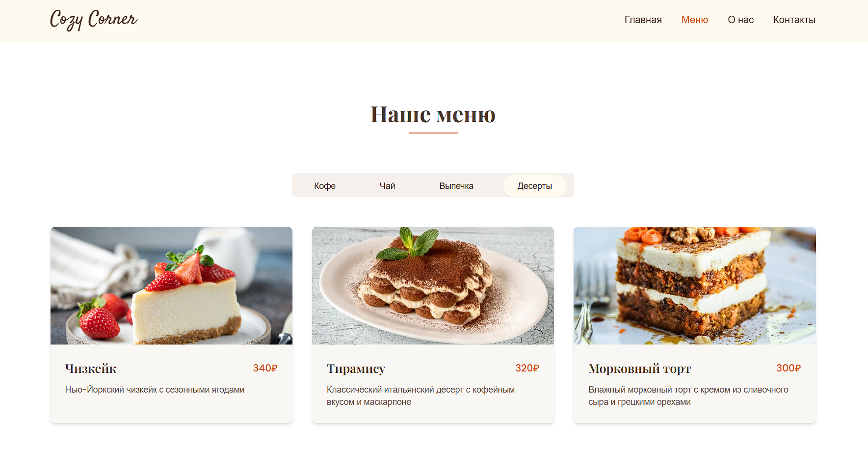Open the tiramisu dessert image
Viewport: 868px width, 451px height.
[433, 286]
